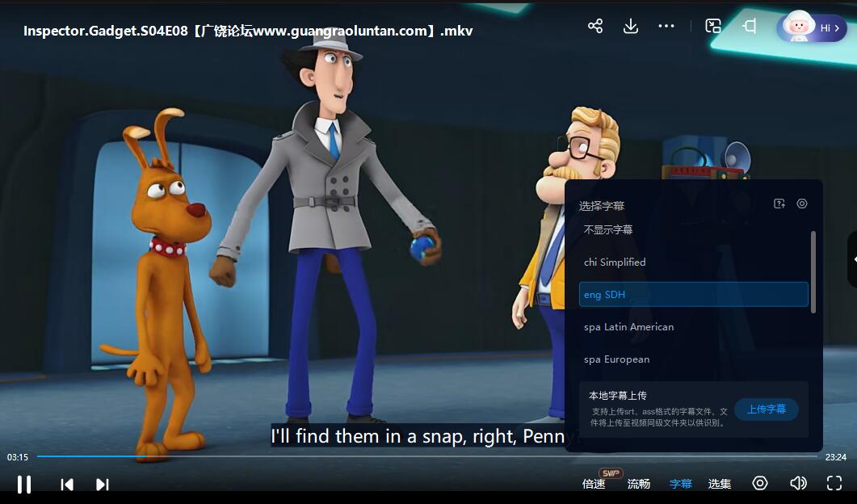Close the 字幕 subtitle menu button
The image size is (857, 504).
(680, 484)
